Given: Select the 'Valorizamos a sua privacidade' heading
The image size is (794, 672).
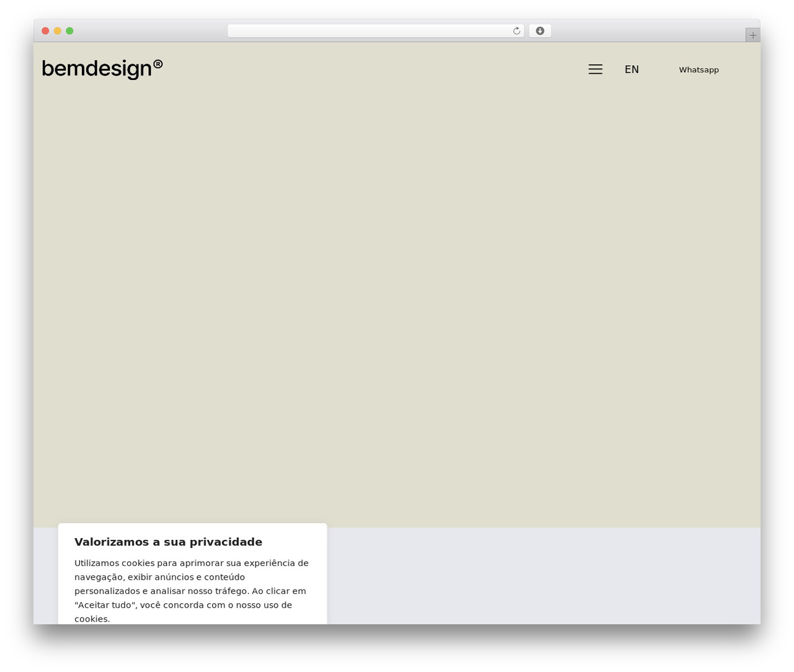Looking at the screenshot, I should point(168,542).
